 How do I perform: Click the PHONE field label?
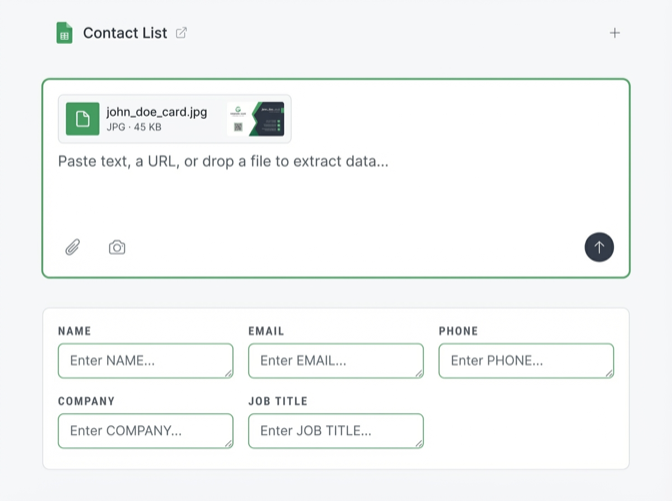point(458,331)
